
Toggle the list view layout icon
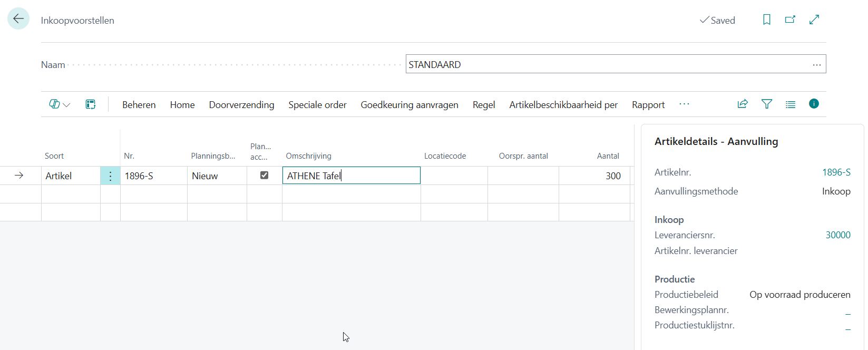point(791,104)
